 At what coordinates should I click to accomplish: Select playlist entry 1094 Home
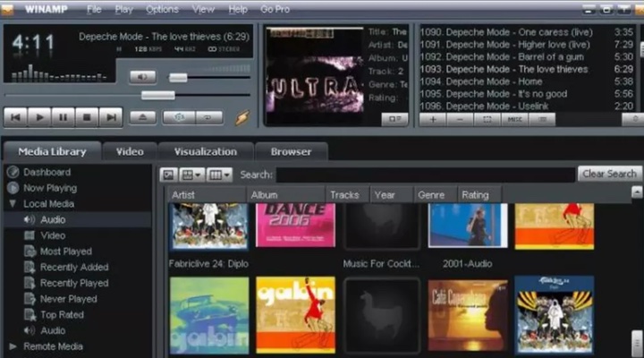coord(527,81)
